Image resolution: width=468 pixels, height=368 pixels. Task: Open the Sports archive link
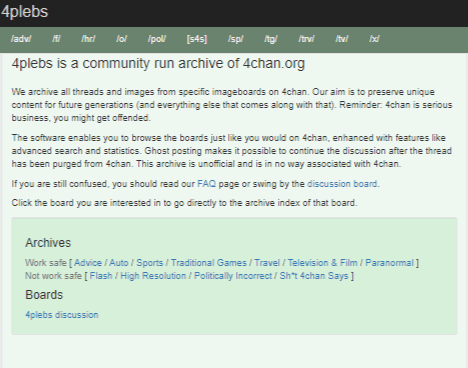coord(150,263)
